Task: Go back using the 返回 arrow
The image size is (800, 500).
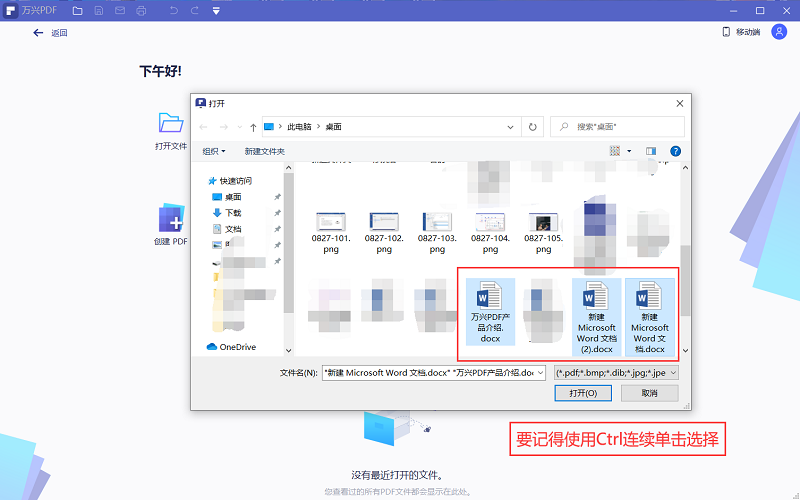Action: [38, 33]
